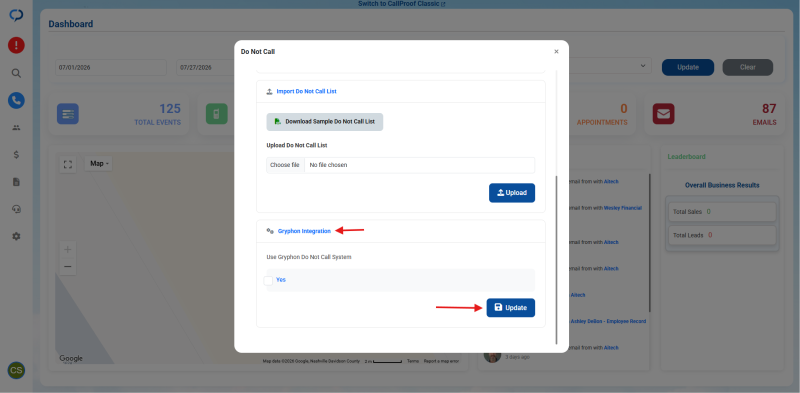Click the Import Do Not Call List header

coord(306,91)
